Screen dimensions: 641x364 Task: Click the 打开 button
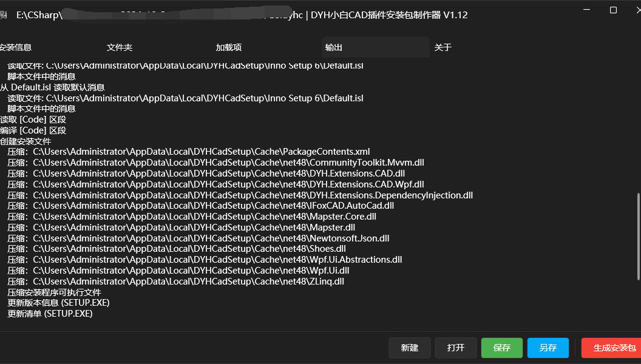tap(455, 348)
